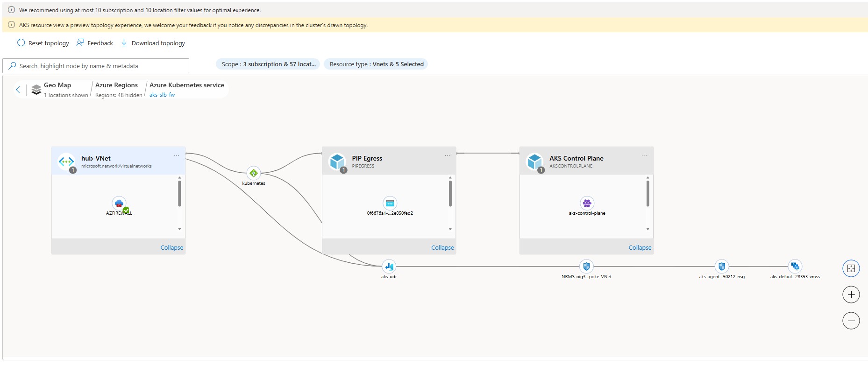The width and height of the screenshot is (868, 365).
Task: Open the Scope subscription filter pill
Action: coord(268,64)
